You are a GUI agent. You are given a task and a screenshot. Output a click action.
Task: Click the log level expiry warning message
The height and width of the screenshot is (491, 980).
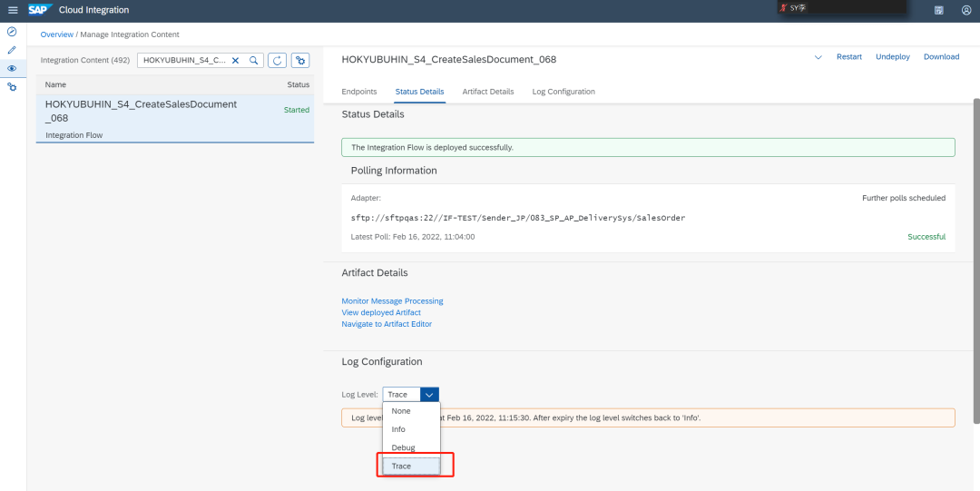(x=648, y=417)
